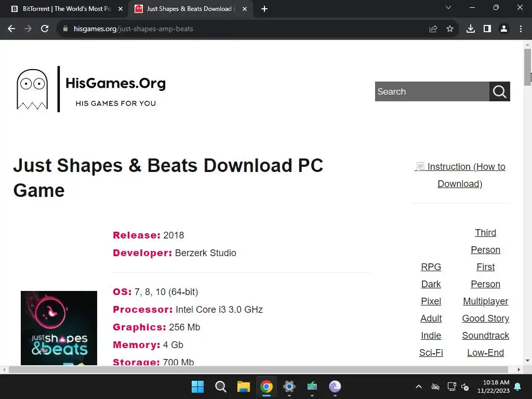532x399 pixels.
Task: Toggle the browser side panel
Action: coord(487,29)
